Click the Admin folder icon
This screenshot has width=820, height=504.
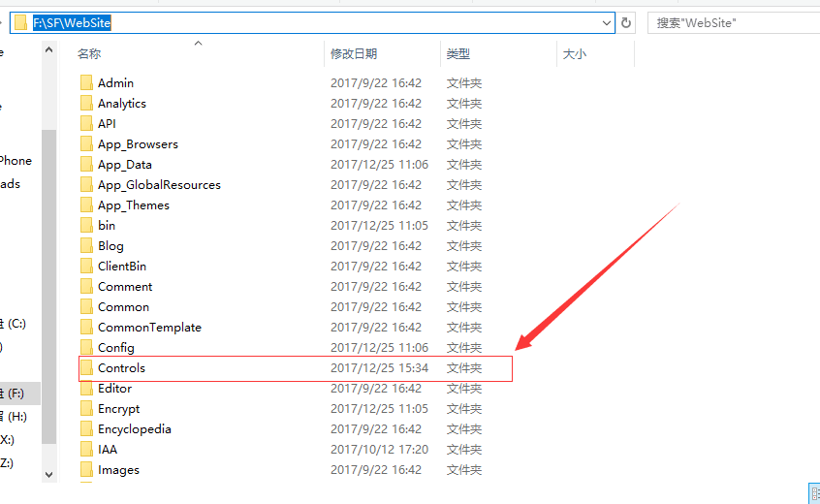tap(86, 83)
